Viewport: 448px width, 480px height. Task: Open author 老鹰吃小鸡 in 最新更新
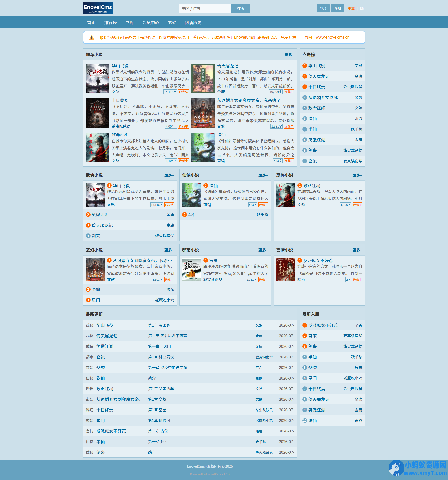tap(264, 421)
